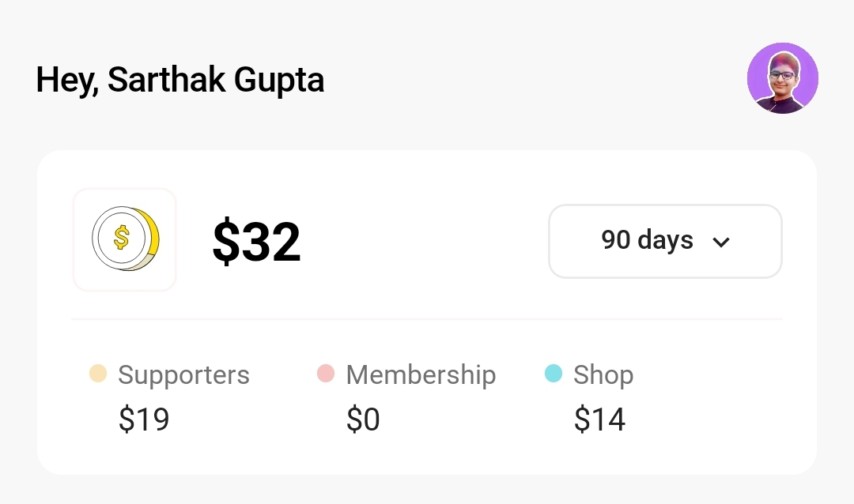Tap the name Sarthak Gupta in the greeting
The height and width of the screenshot is (504, 854).
tap(216, 80)
